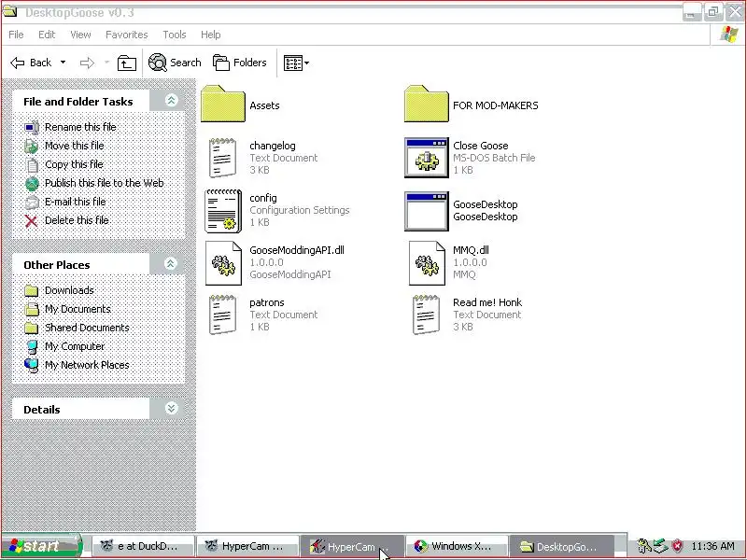Screen dimensions: 747x560
Task: Click the Folders toolbar icon
Action: (x=221, y=63)
